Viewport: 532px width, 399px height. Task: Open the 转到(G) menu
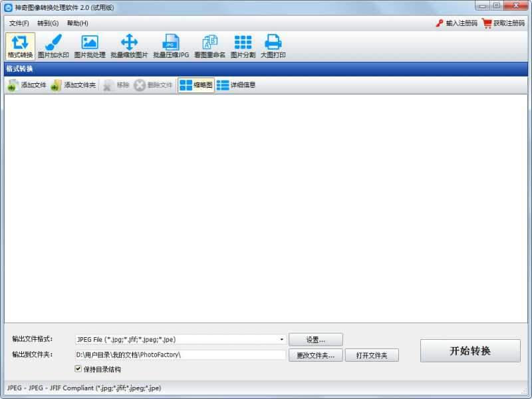coord(48,23)
